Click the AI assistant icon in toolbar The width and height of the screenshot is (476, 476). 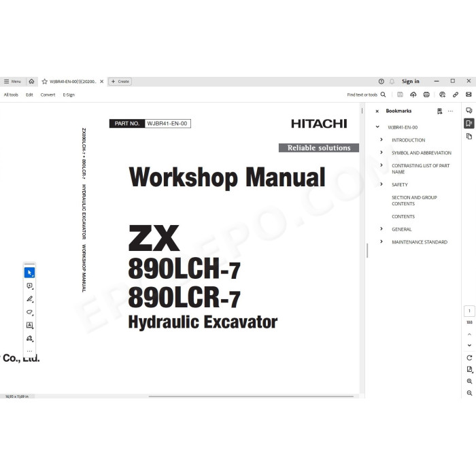(x=442, y=95)
